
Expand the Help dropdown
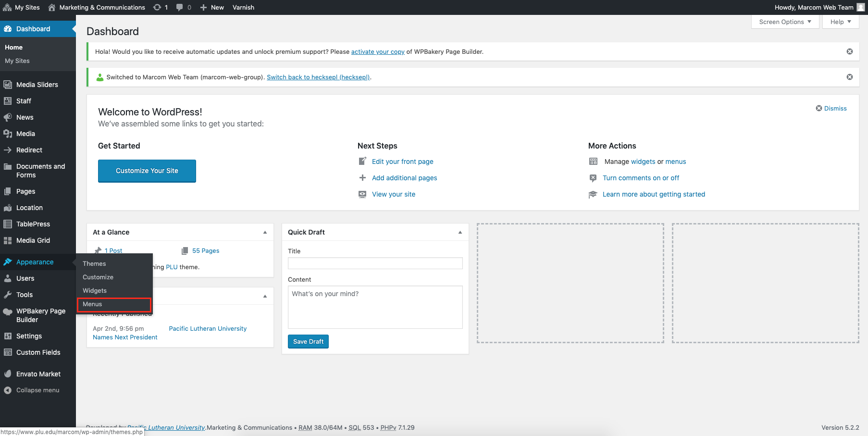click(x=841, y=22)
